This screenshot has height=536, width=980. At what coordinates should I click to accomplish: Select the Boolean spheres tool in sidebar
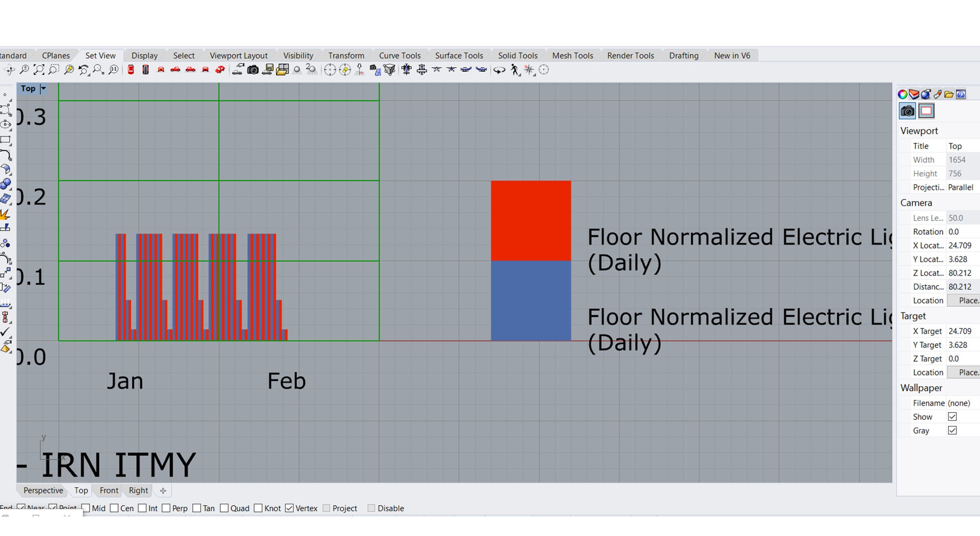click(6, 183)
